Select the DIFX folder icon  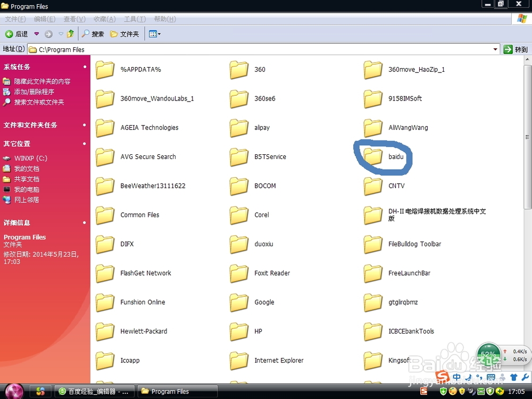point(105,245)
